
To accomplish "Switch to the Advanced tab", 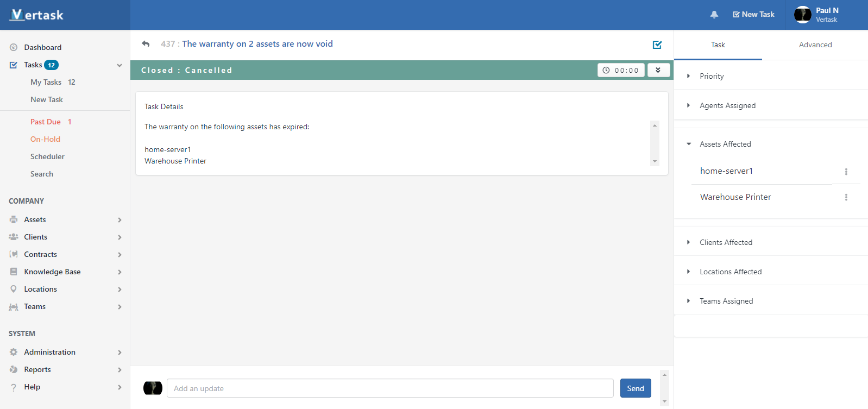I will (x=815, y=45).
